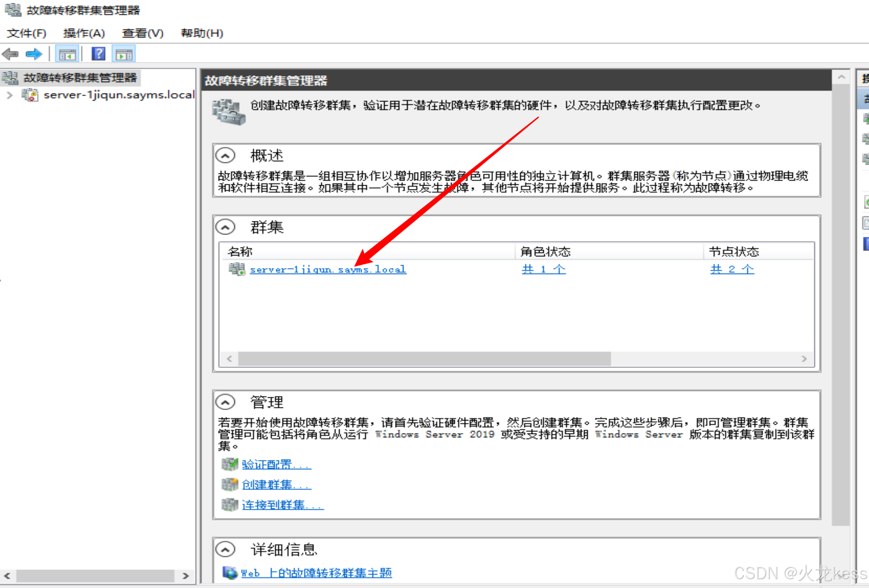Click the back arrow toolbar icon

pyautogui.click(x=11, y=54)
